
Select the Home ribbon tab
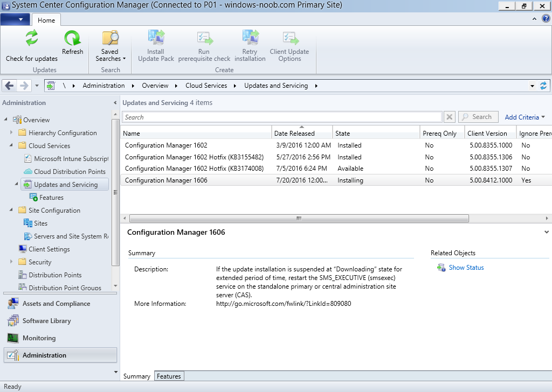pos(46,20)
